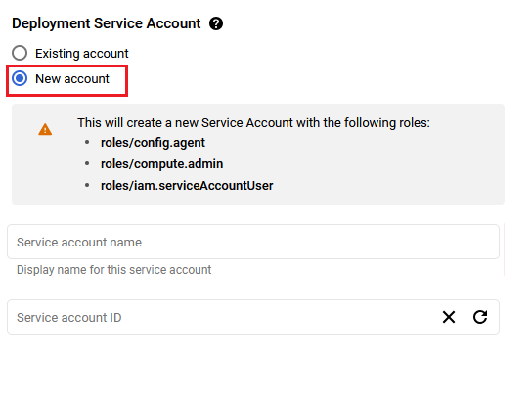Select the Existing account radio button
The image size is (532, 402).
(20, 53)
